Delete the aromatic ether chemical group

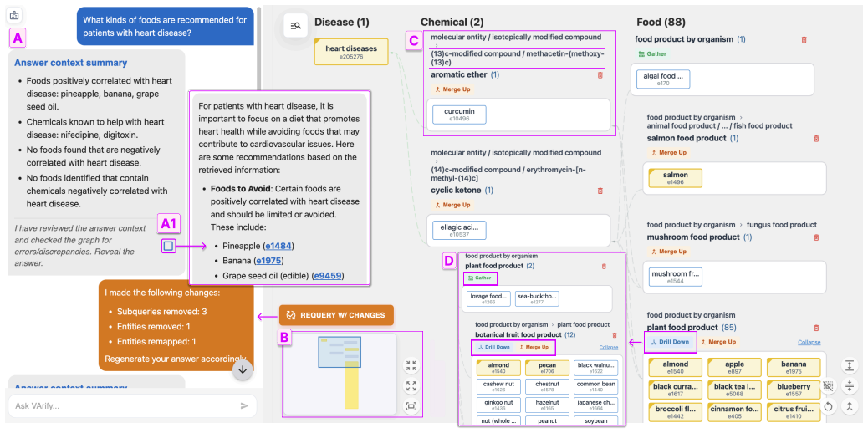[600, 74]
